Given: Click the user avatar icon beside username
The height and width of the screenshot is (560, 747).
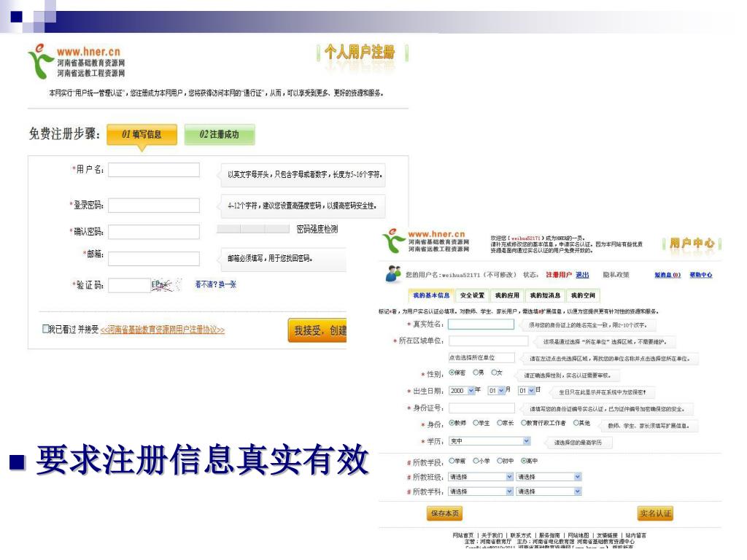Looking at the screenshot, I should tap(393, 274).
